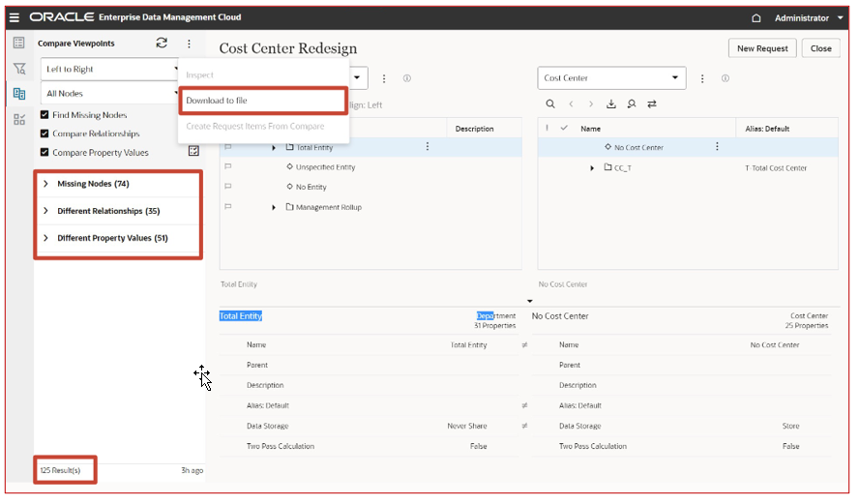Expand the CC_T tree node
The width and height of the screenshot is (859, 504).
click(592, 168)
